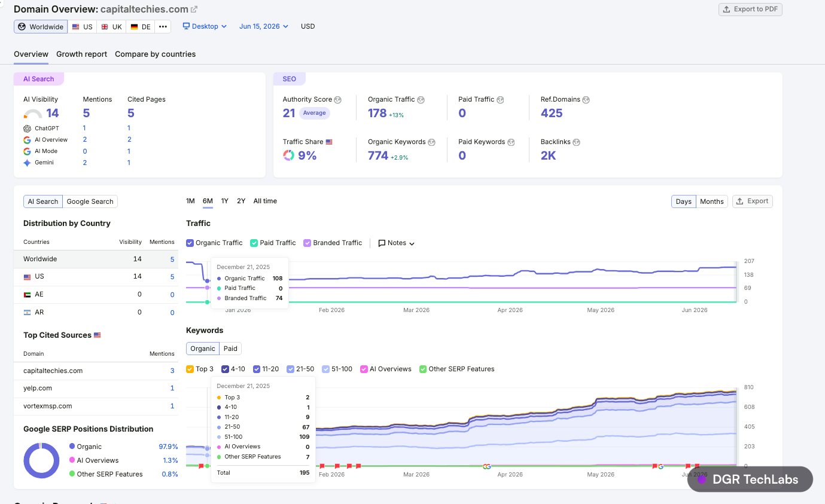Open the Jun 15, 2026 date picker

pyautogui.click(x=264, y=26)
